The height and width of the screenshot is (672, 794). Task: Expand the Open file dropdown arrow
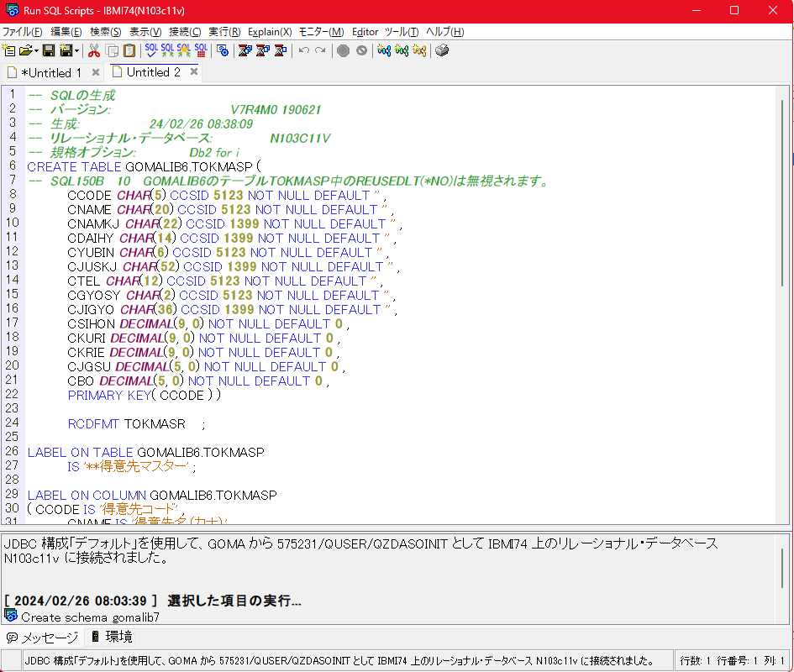point(36,50)
